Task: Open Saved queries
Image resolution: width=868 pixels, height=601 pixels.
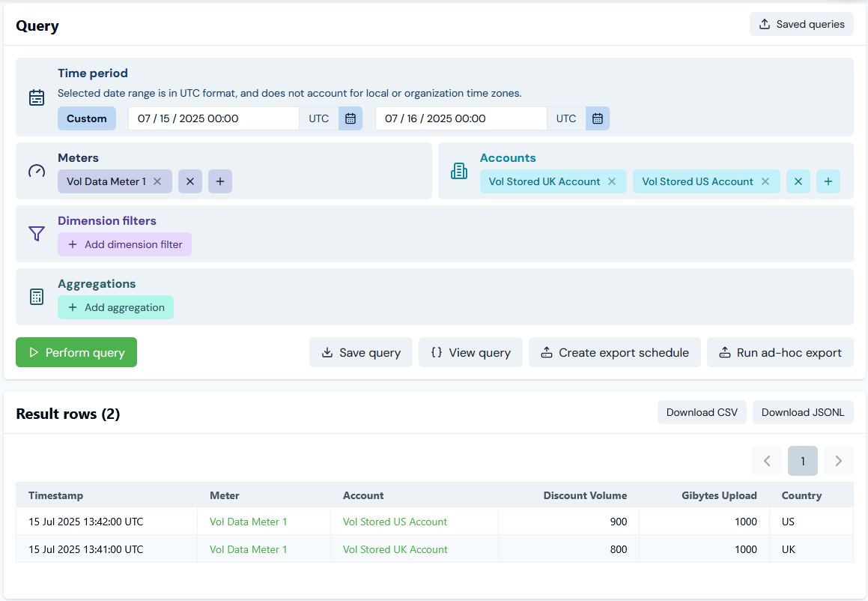Action: click(801, 24)
